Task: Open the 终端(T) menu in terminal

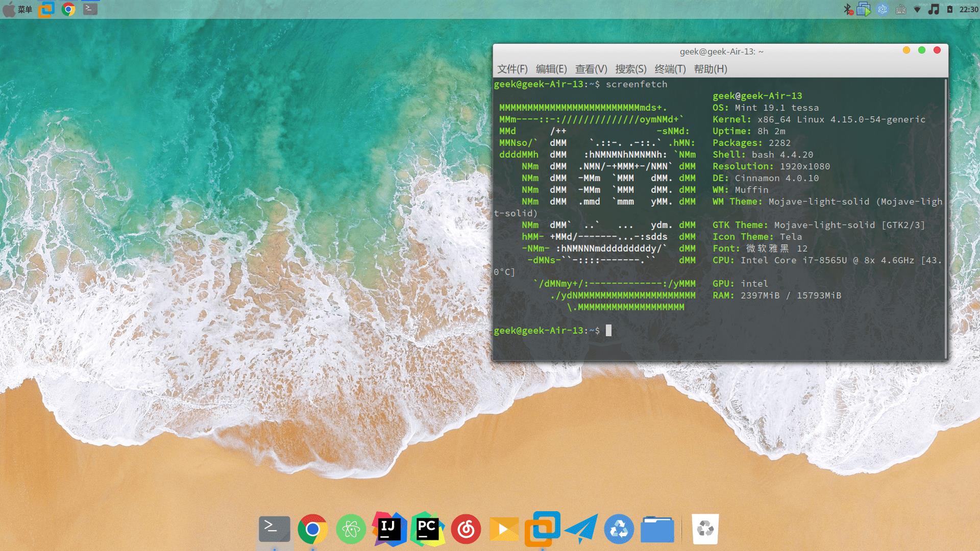Action: 670,69
